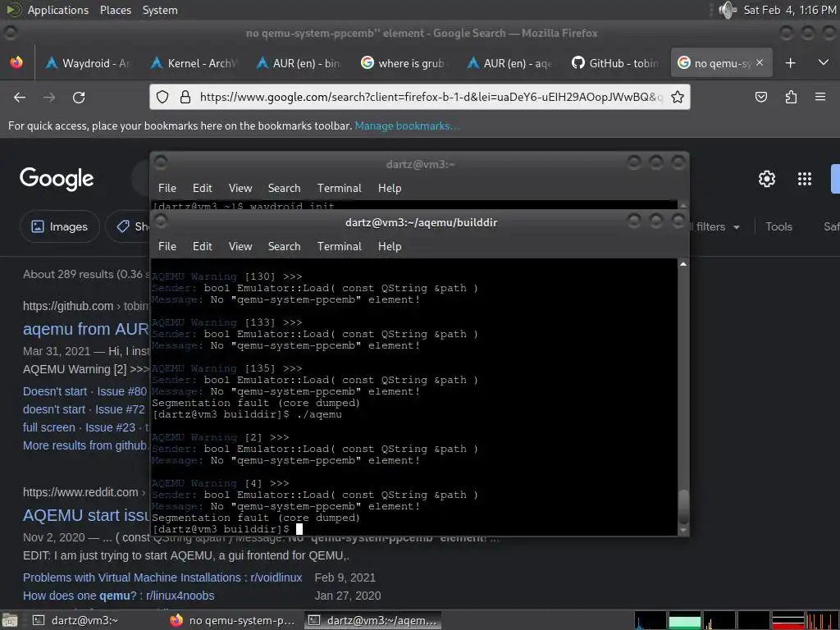Switch to the 'Waydroid - Ar' tab
The height and width of the screenshot is (630, 840).
pyautogui.click(x=88, y=62)
